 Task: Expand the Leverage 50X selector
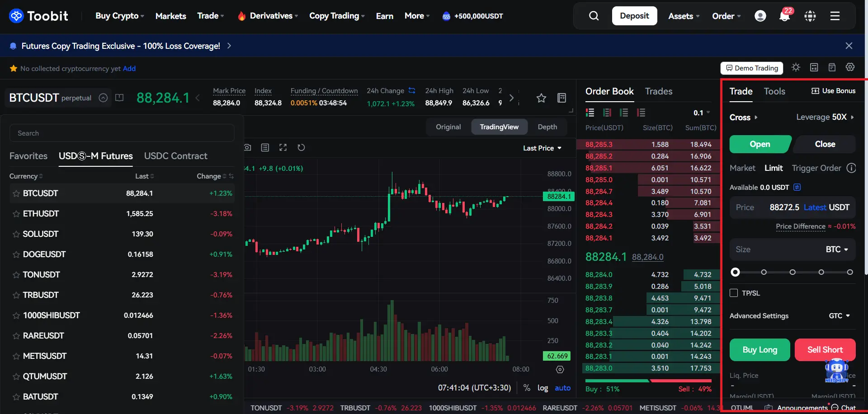coord(825,117)
